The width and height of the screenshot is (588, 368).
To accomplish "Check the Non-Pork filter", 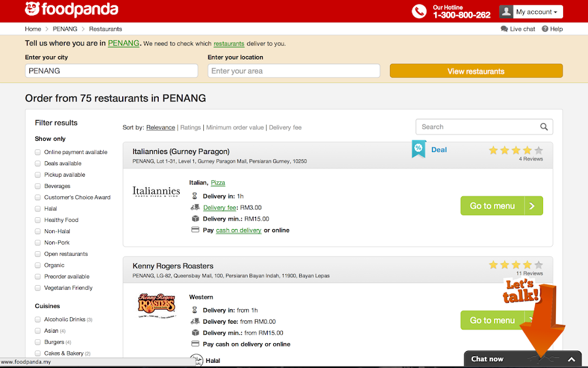I will pyautogui.click(x=37, y=243).
